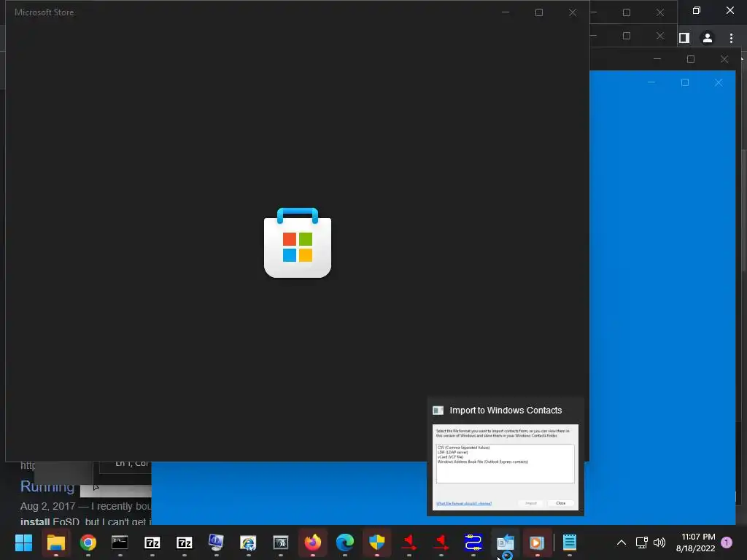
Task: Open Microsoft Edge from the taskbar
Action: [345, 542]
